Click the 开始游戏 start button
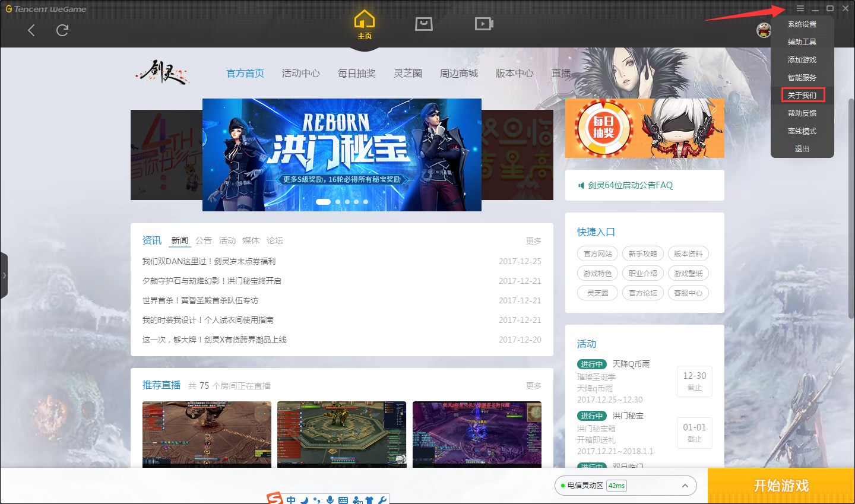Screen dimensions: 855x504 (x=781, y=486)
